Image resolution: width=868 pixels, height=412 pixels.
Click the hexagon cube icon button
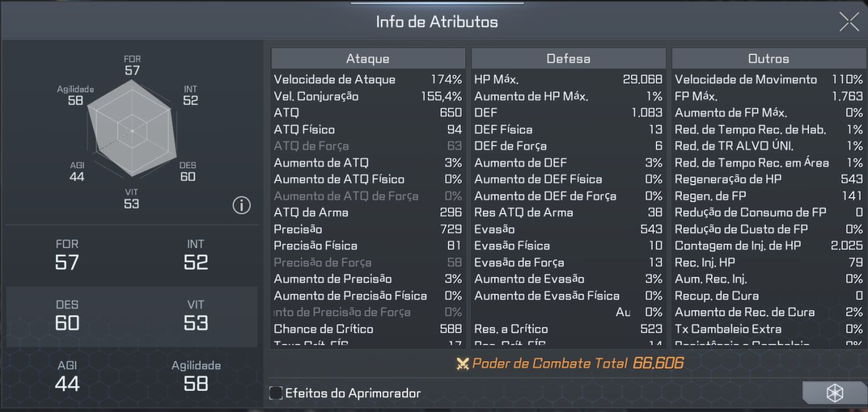point(834,393)
